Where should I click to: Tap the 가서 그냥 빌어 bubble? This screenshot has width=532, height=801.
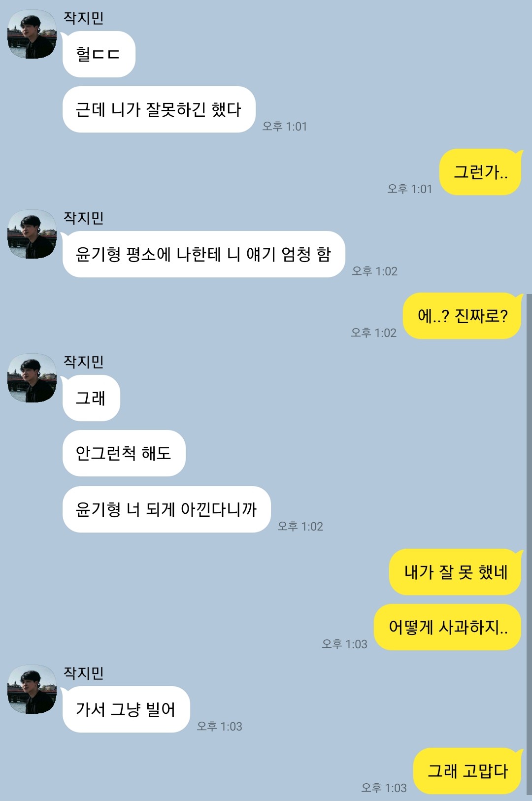pyautogui.click(x=126, y=709)
